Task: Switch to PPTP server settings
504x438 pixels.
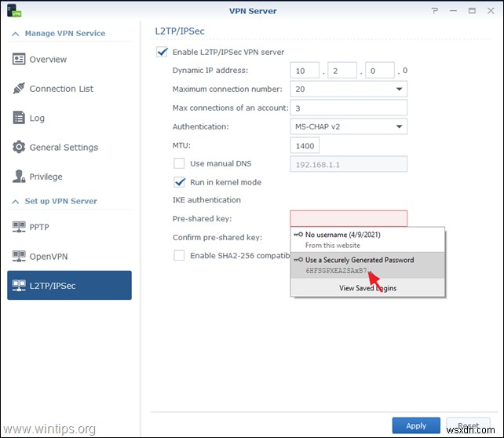Action: (69, 227)
